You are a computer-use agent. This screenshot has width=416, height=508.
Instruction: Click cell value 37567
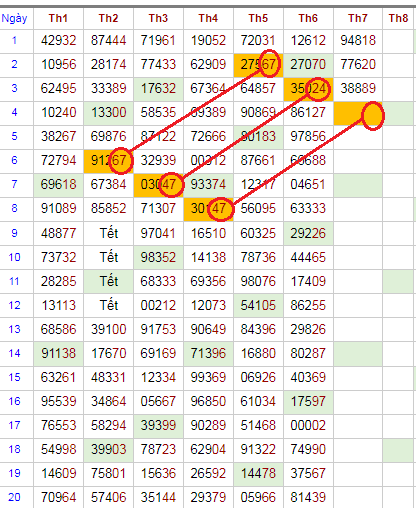coord(308,473)
